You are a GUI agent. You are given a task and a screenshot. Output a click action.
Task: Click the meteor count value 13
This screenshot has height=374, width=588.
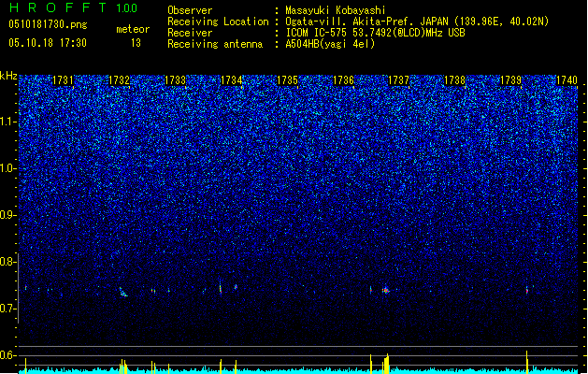pos(136,43)
